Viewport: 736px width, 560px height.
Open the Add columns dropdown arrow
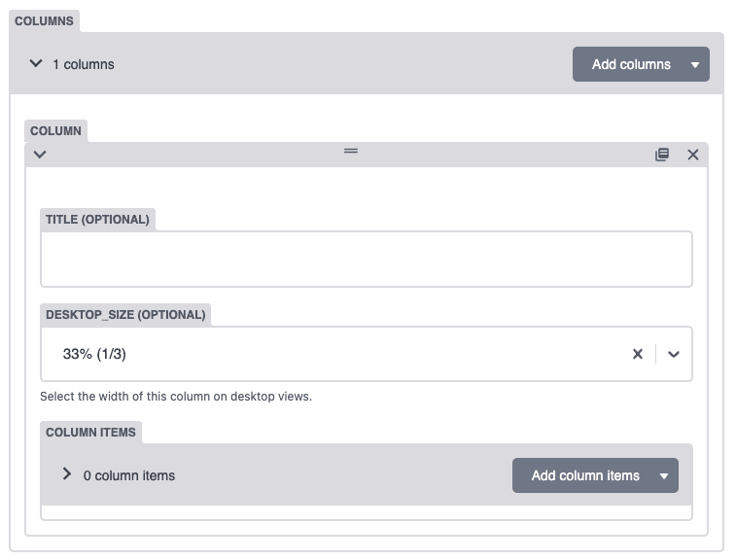[695, 65]
